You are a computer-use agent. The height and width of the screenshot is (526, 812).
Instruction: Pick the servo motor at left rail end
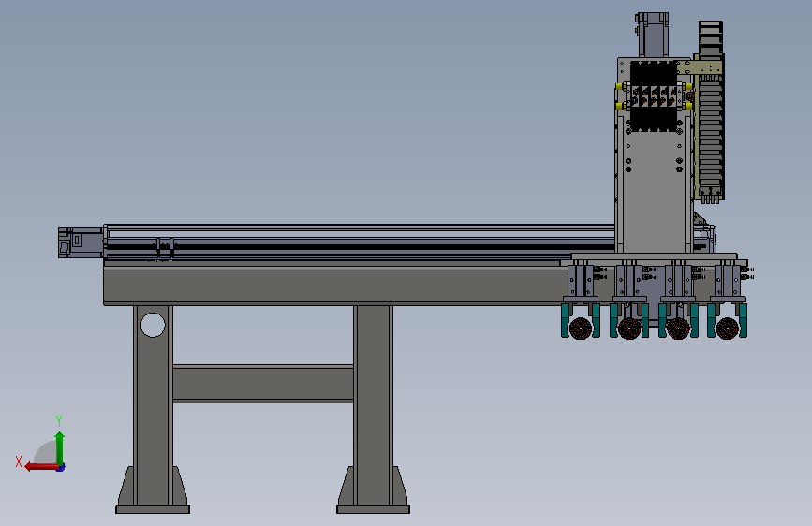[x=81, y=242]
